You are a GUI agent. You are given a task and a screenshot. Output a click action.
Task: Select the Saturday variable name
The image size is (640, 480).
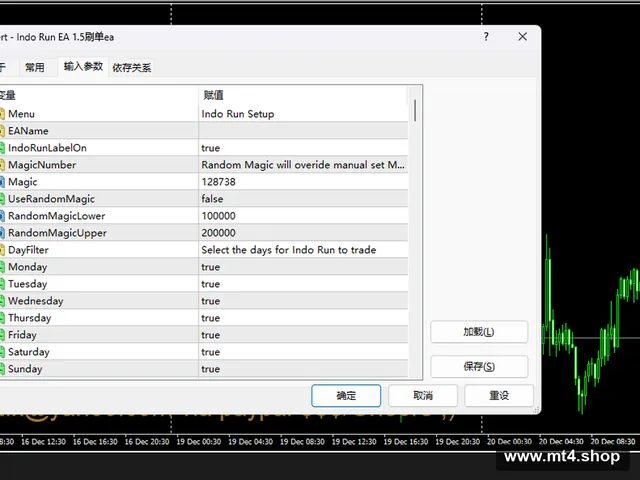(x=29, y=352)
